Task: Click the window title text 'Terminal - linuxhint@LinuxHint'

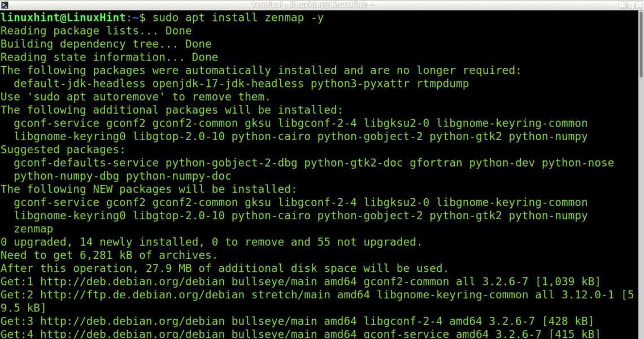Action: pos(322,5)
